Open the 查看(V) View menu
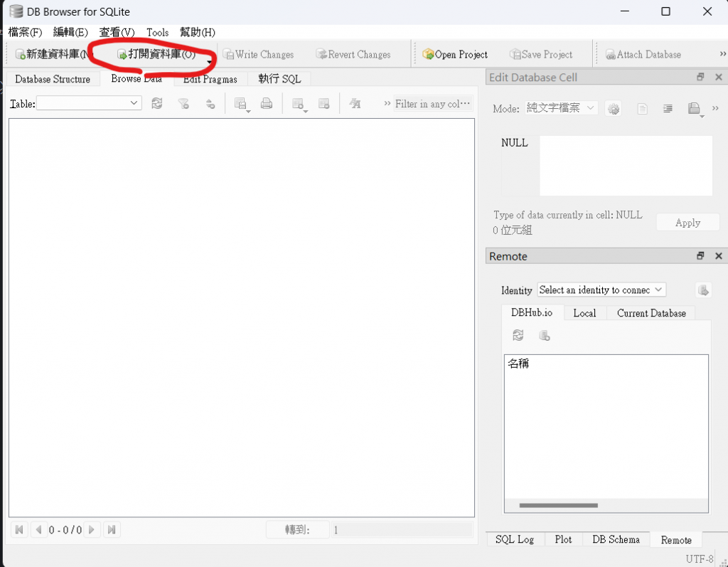Viewport: 728px width, 567px height. (117, 33)
